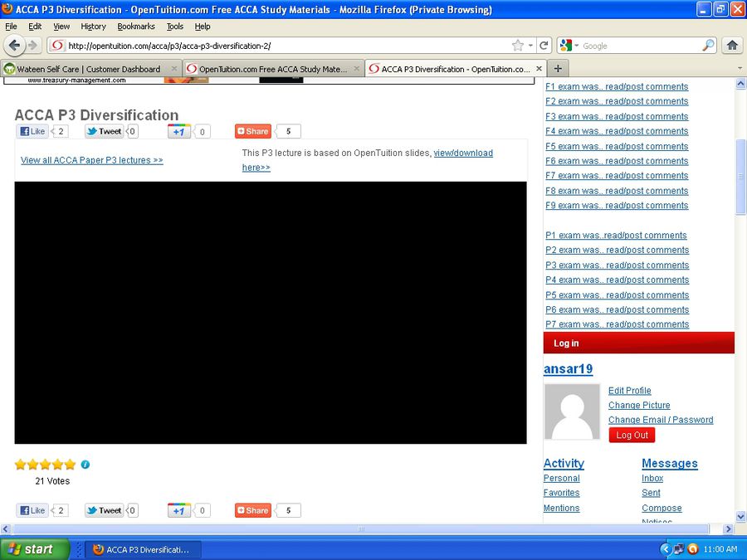The width and height of the screenshot is (747, 560).
Task: Click the top Facebook Like button
Action: point(32,131)
